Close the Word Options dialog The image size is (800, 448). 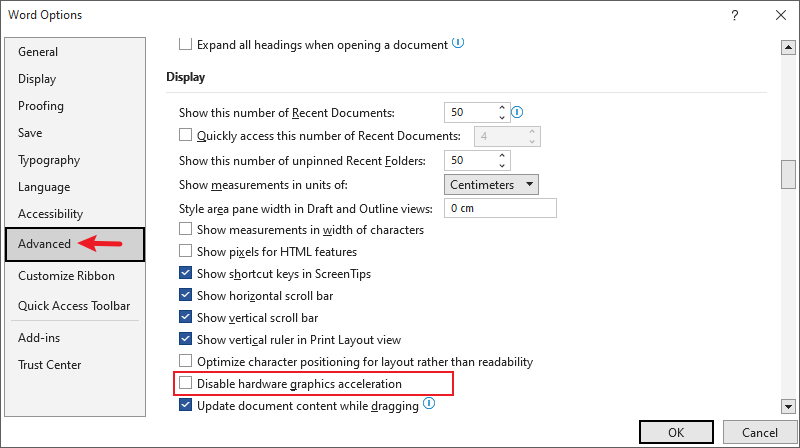(x=781, y=15)
